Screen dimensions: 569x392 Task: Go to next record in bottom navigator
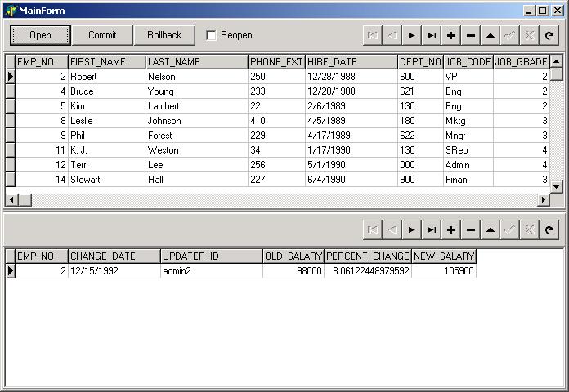tap(411, 230)
